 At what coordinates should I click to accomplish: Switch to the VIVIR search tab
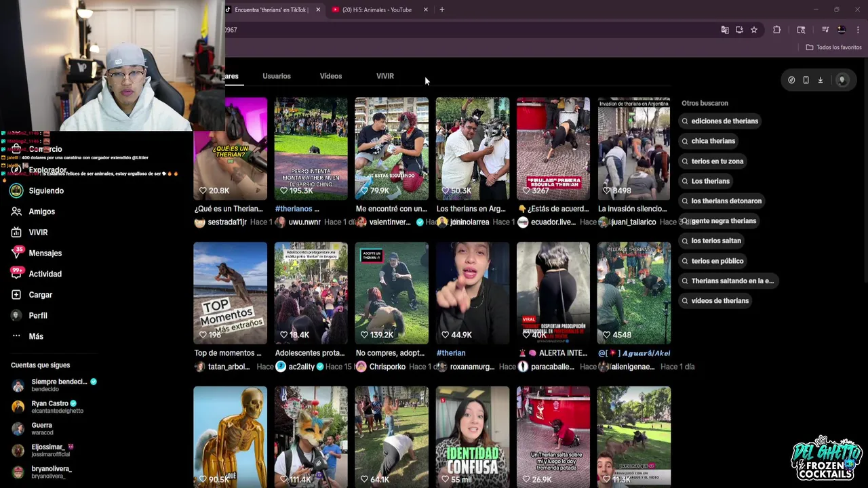pyautogui.click(x=385, y=76)
